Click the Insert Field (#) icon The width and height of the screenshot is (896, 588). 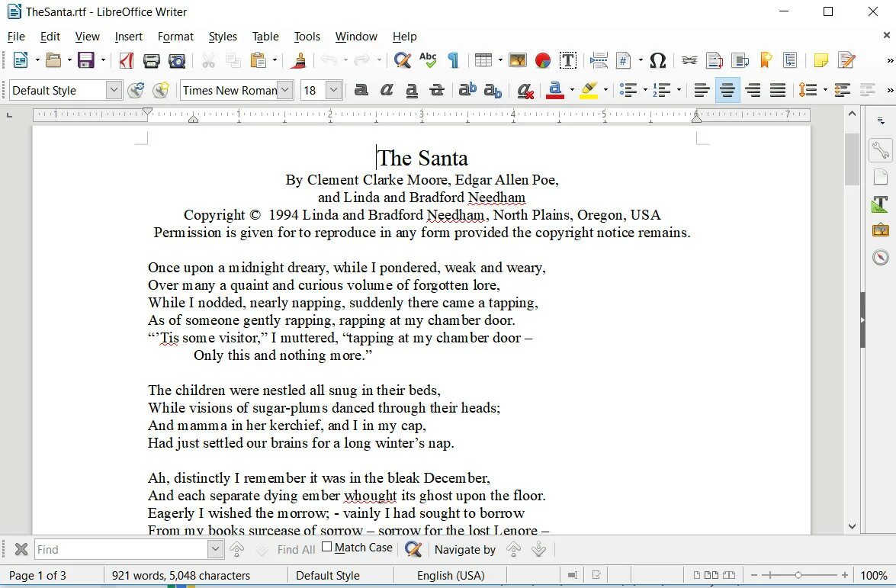pos(624,60)
